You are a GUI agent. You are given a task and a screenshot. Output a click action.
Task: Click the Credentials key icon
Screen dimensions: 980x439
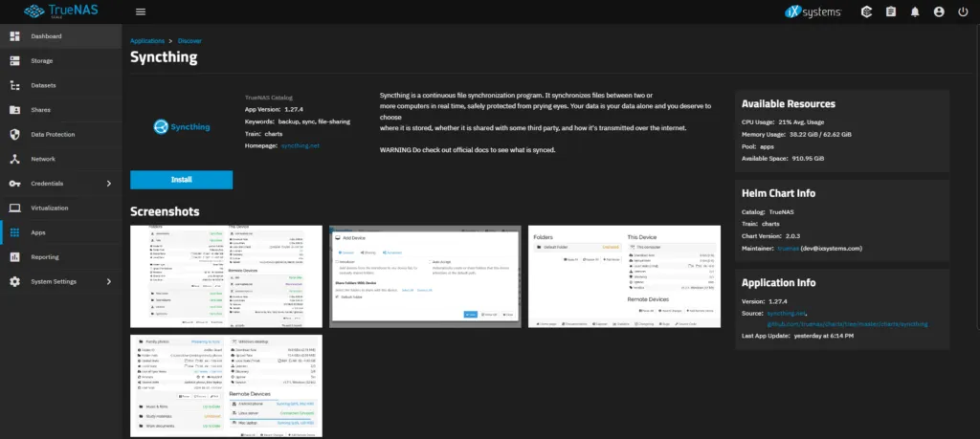(x=15, y=184)
